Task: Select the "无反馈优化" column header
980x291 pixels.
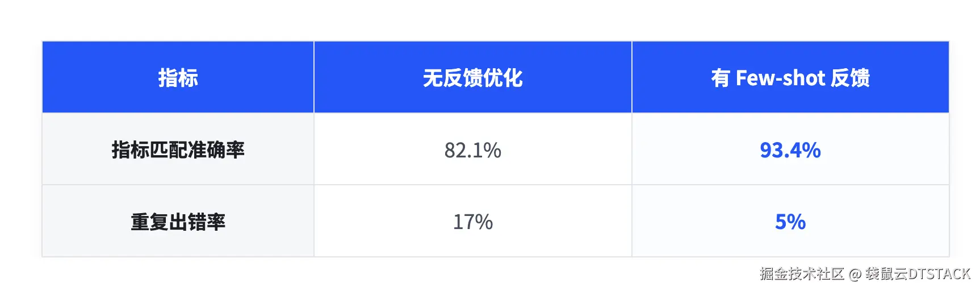Action: pyautogui.click(x=472, y=78)
